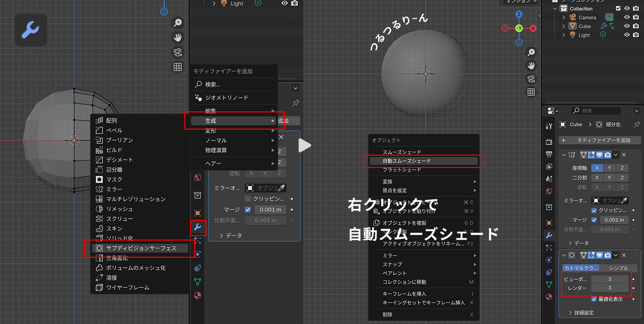Click the pan hand in the right viewport
The height and width of the screenshot is (324, 644).
[531, 65]
